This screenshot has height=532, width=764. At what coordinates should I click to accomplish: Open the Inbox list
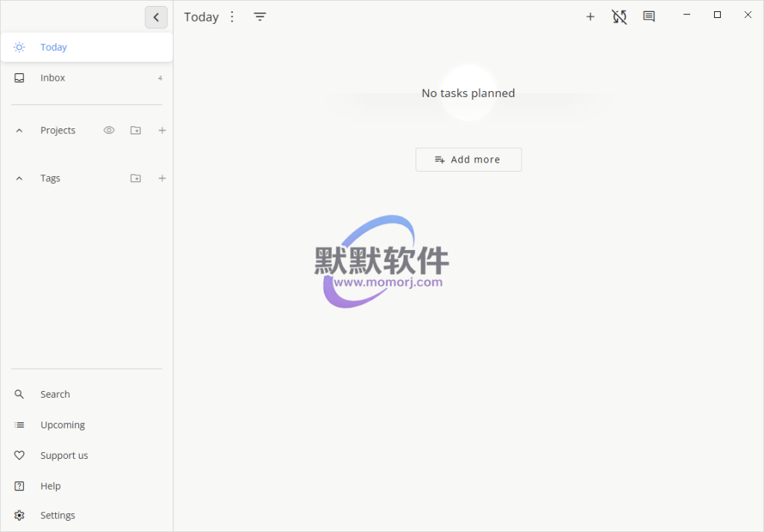pos(53,78)
